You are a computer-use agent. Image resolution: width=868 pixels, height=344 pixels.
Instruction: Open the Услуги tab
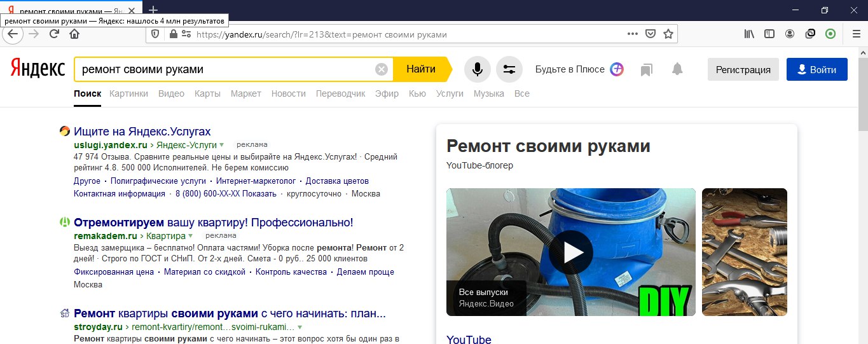(x=450, y=93)
